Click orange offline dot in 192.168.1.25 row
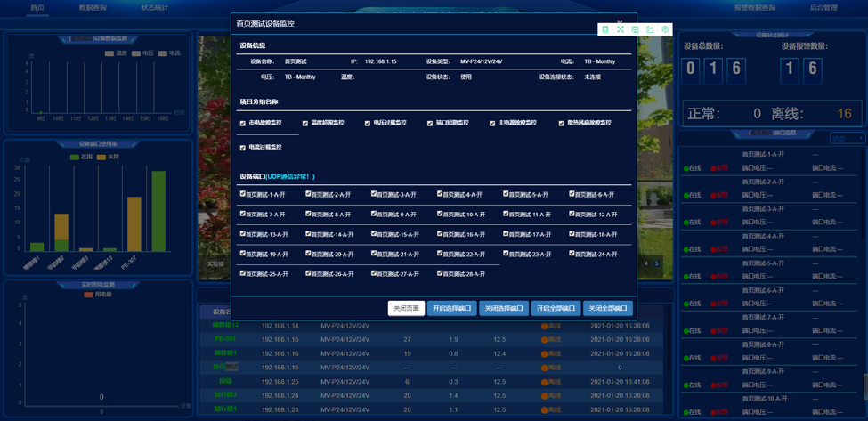The image size is (868, 421). [x=545, y=382]
